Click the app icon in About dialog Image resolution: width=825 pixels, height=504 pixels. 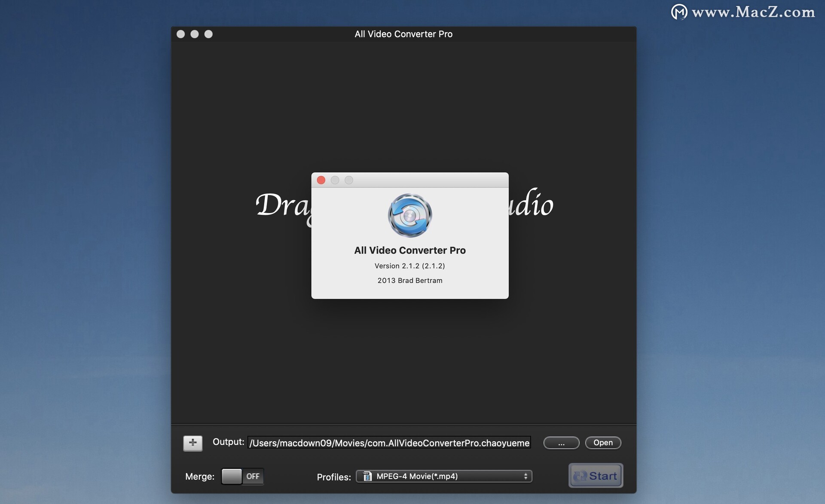point(410,215)
